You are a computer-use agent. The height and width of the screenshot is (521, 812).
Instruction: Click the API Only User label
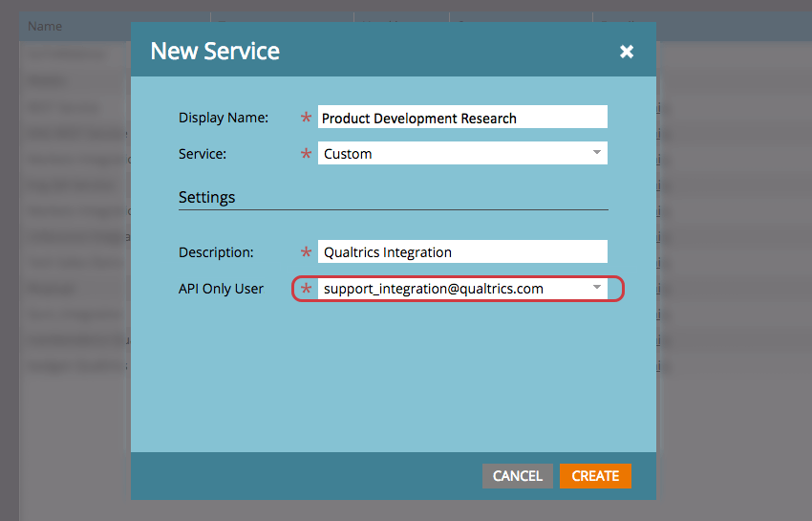pos(221,288)
